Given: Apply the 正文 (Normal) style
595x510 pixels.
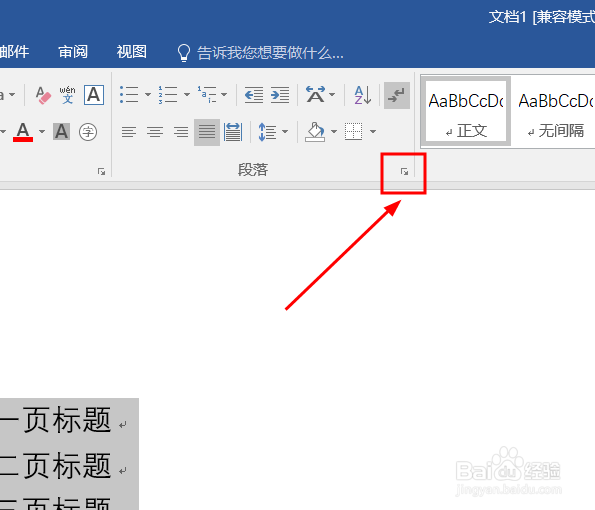Looking at the screenshot, I should click(466, 111).
